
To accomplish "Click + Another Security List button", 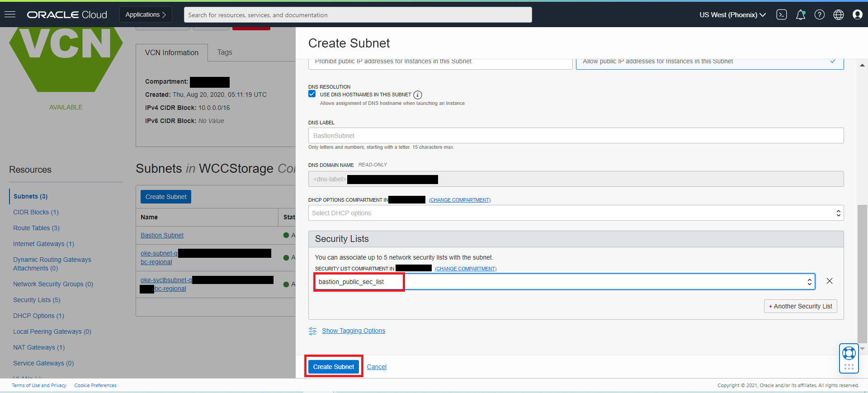I will (x=801, y=306).
